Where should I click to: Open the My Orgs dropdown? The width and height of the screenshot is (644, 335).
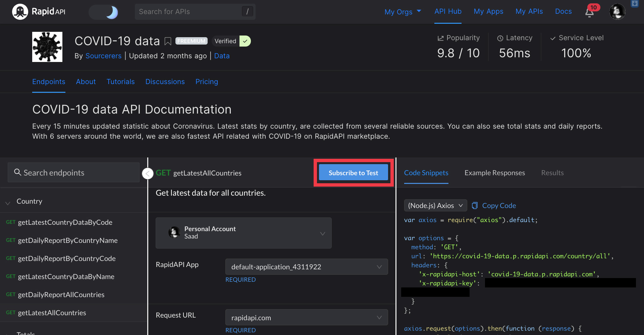point(403,12)
